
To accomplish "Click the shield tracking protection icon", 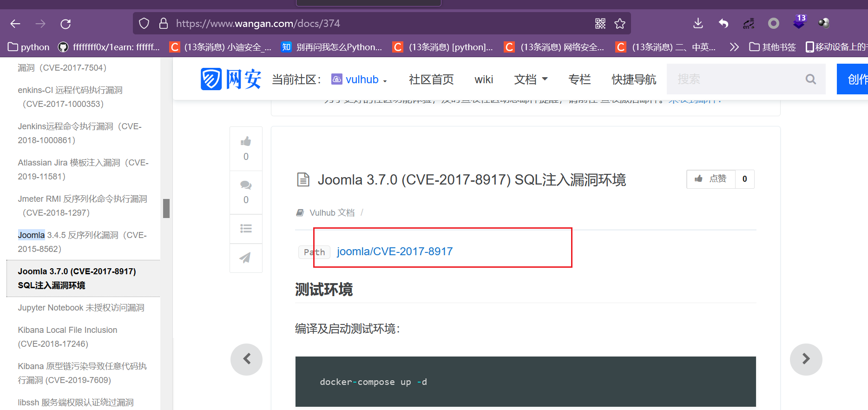I will (144, 23).
